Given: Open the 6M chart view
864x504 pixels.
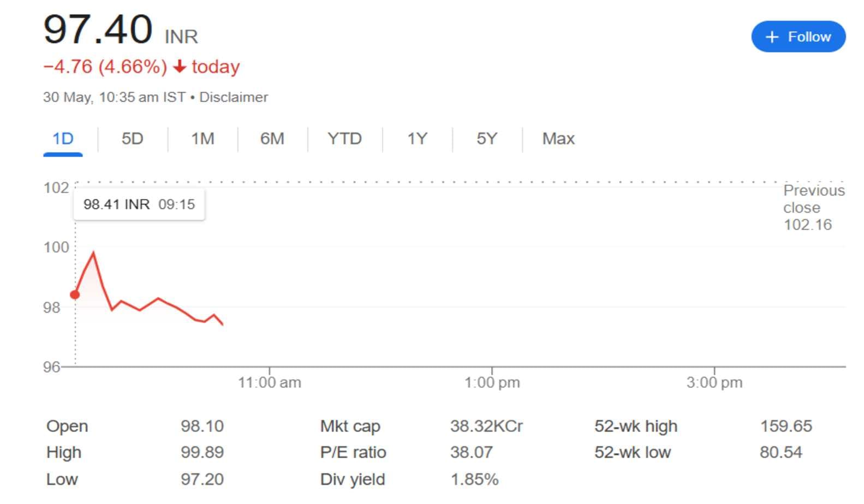Looking at the screenshot, I should click(x=271, y=139).
